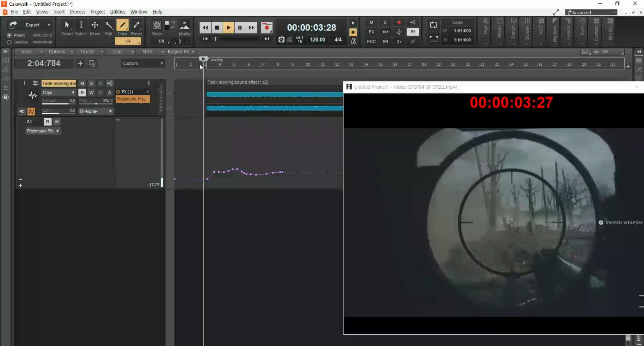This screenshot has height=346, width=644.
Task: Open the Options menu in Track view
Action: click(60, 52)
